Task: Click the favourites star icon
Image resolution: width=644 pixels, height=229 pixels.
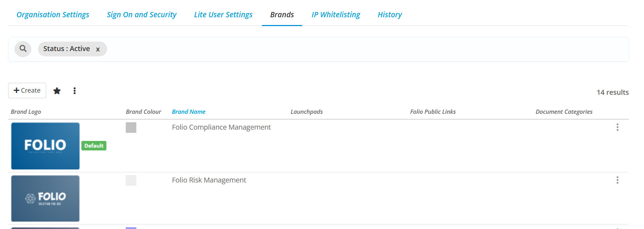Action: click(x=57, y=91)
